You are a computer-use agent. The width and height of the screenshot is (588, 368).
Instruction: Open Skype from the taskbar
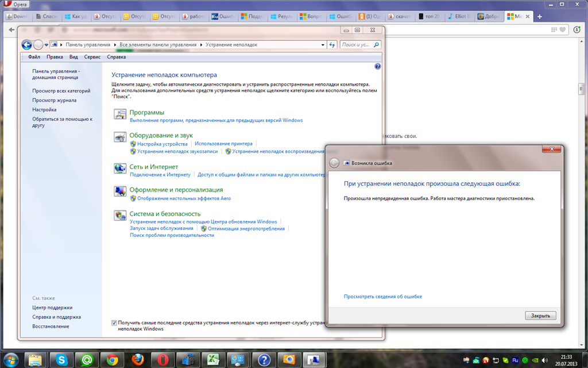point(61,360)
